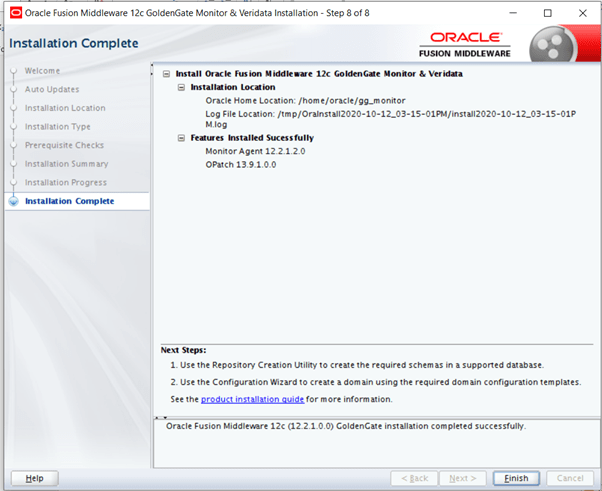Viewport: 602px width, 491px height.
Task: Select the Monitor Agent 12.2.1.2.0 entry
Action: click(x=255, y=151)
